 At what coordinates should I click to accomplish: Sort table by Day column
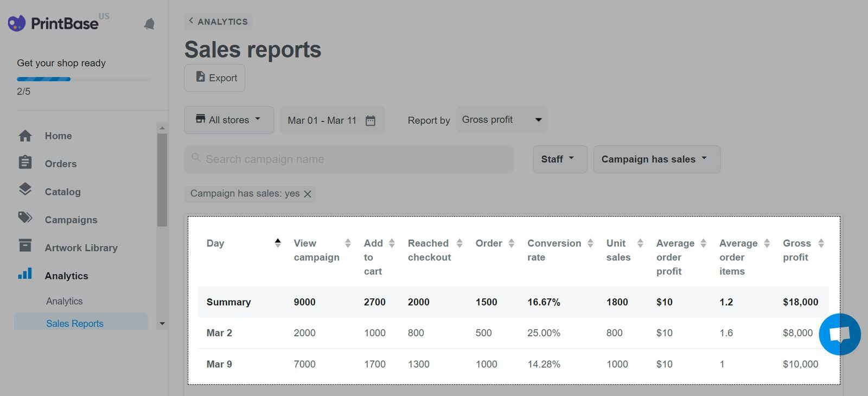278,243
